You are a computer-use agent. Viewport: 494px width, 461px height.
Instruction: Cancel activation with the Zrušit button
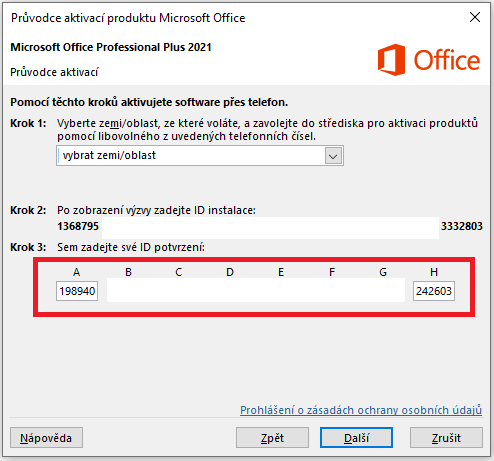(x=446, y=438)
